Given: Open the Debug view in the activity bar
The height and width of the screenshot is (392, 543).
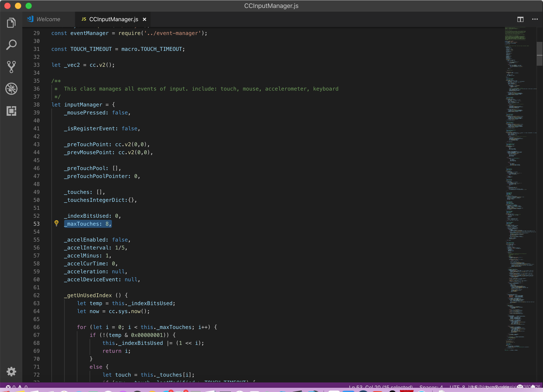Looking at the screenshot, I should pos(11,89).
